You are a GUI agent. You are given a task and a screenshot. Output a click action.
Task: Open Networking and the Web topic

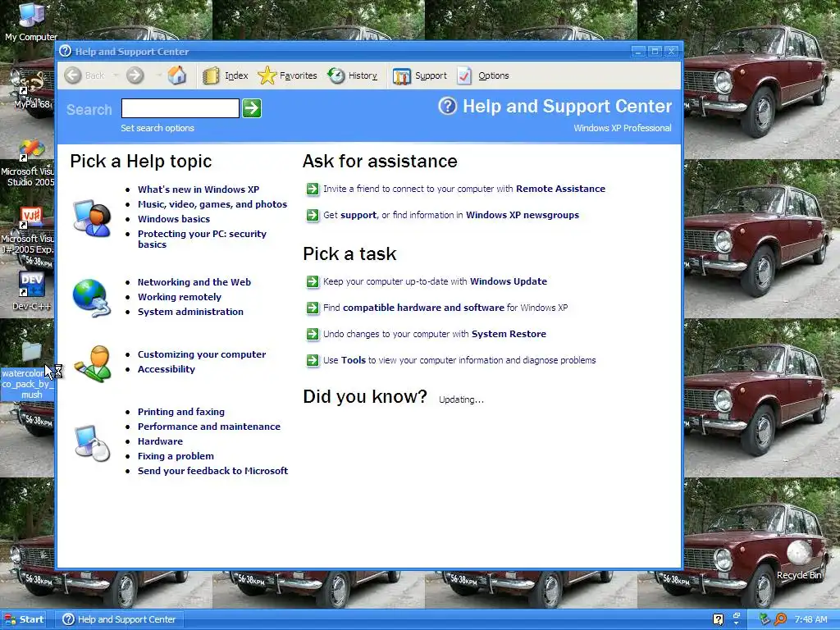coord(194,282)
